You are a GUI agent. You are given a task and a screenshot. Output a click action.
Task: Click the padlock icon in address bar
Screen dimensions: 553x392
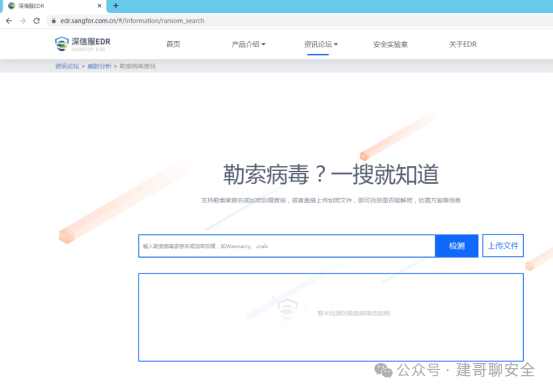[54, 21]
